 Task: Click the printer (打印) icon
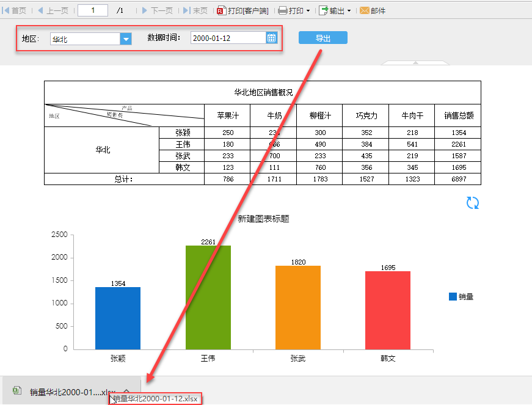pos(282,11)
